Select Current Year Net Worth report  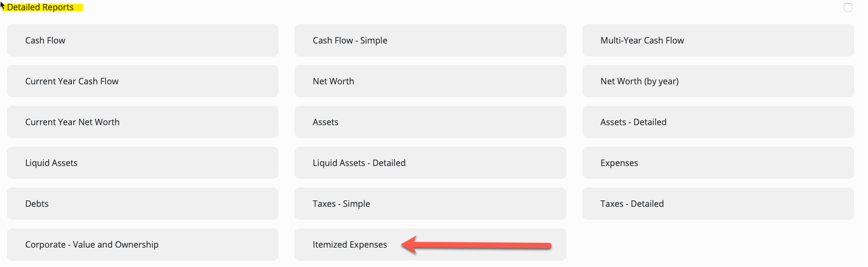[x=142, y=122]
